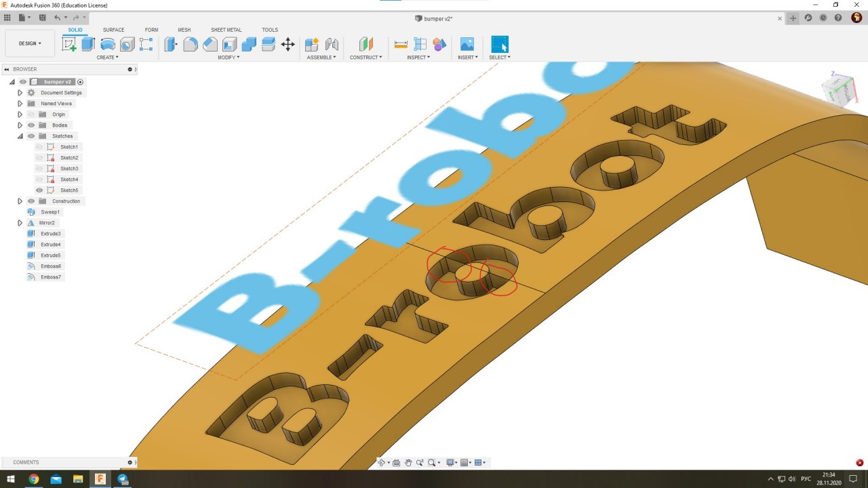Viewport: 868px width, 488px height.
Task: Click the Insert image icon
Action: click(x=467, y=45)
